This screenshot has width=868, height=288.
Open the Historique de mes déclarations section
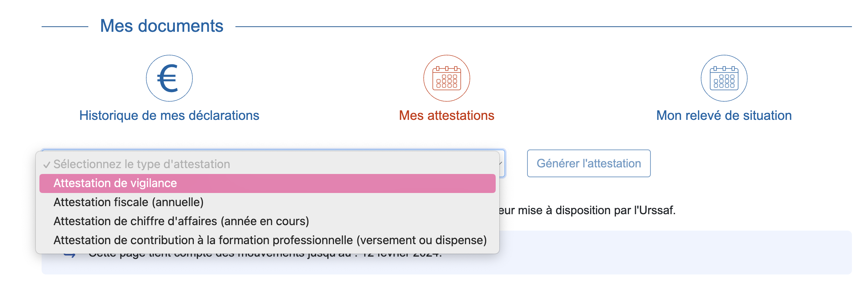(169, 115)
